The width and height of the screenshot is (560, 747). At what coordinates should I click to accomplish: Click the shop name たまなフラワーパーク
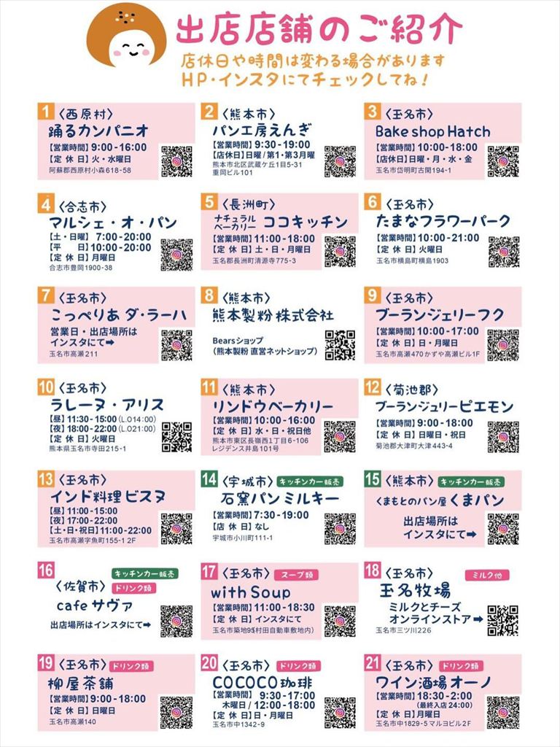443,221
